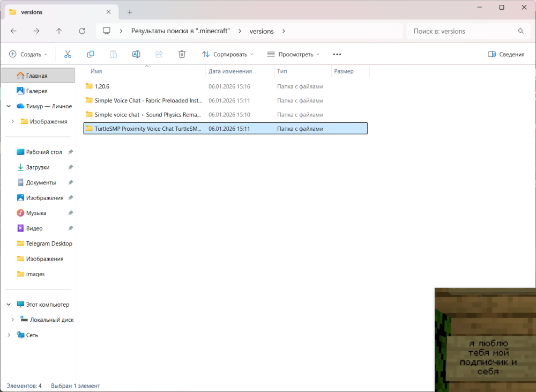Open Этот компьютер in the sidebar
536x392 pixels.
43,305
